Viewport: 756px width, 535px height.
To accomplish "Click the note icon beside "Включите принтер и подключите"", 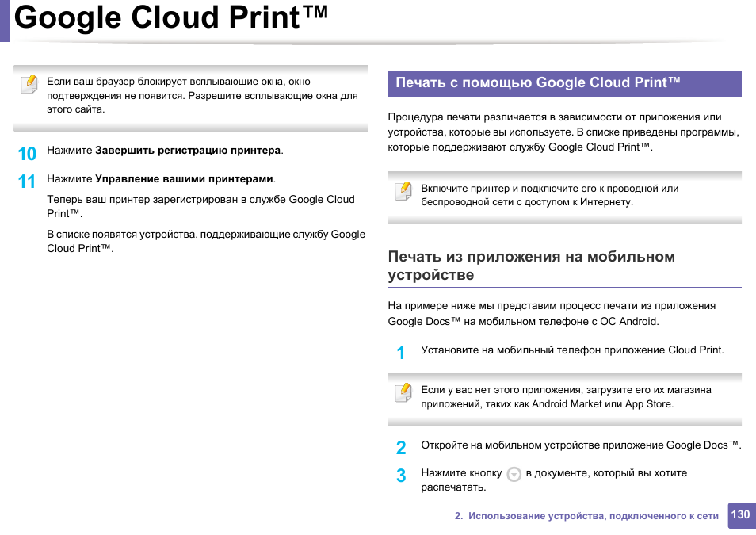I will (x=403, y=191).
